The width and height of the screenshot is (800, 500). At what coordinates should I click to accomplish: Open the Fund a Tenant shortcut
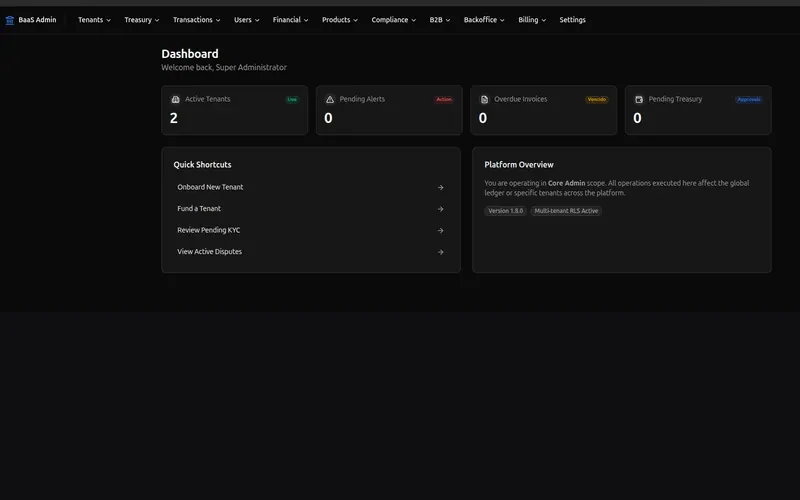coord(311,209)
